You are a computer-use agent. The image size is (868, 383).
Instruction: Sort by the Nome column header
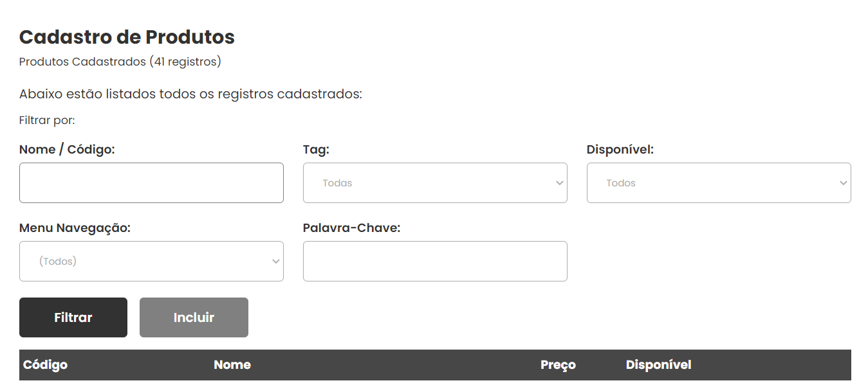[232, 365]
